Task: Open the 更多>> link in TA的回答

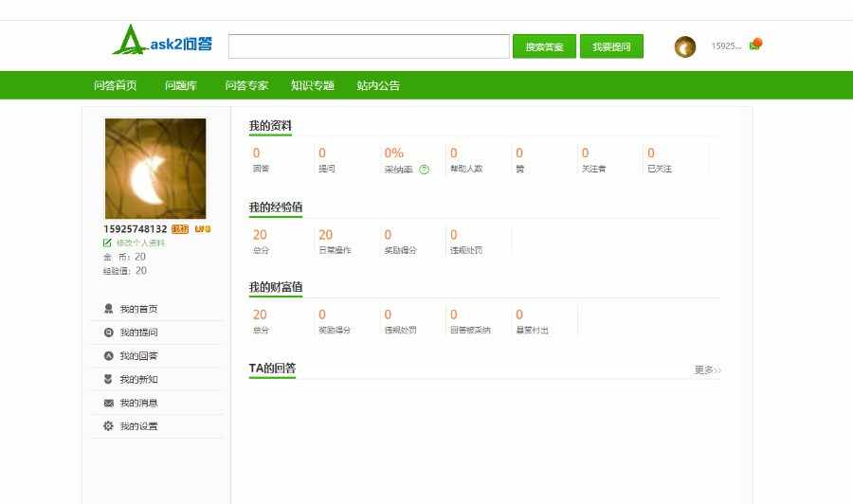Action: click(707, 369)
